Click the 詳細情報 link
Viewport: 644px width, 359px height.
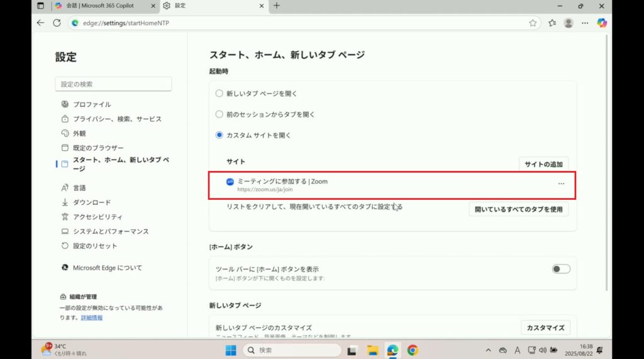(92, 318)
